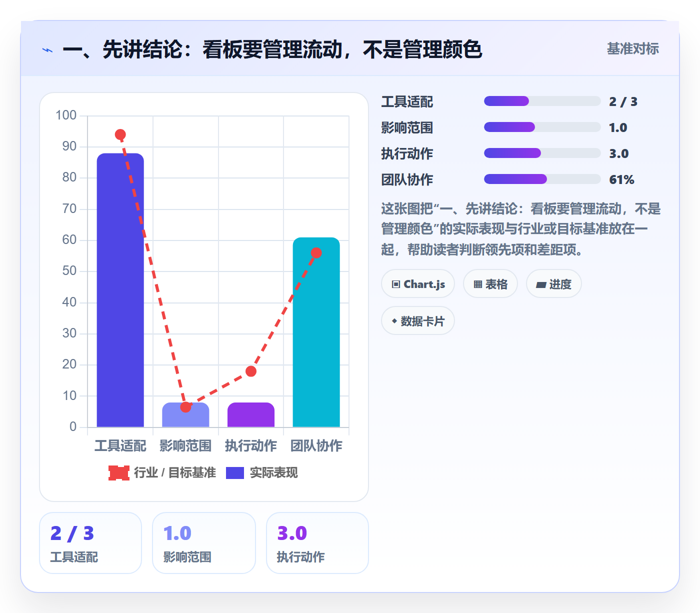Click the 团队协作 progress bar
The height and width of the screenshot is (613, 700).
click(x=542, y=179)
